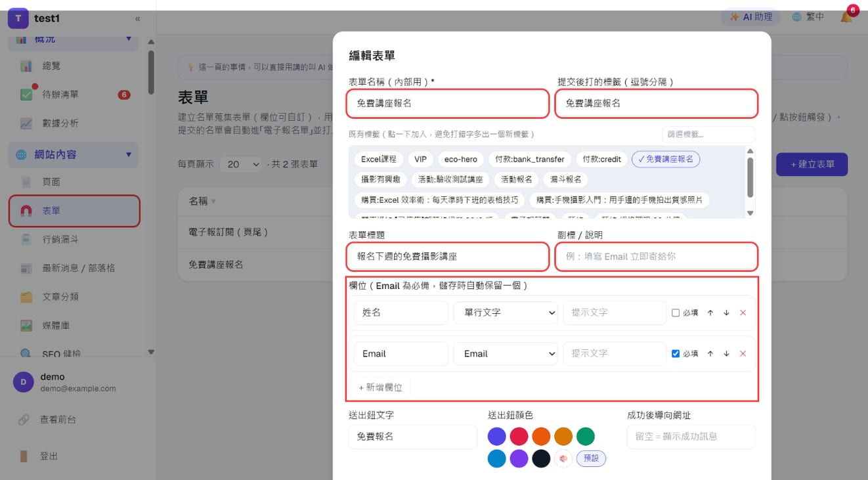Click the 查看前台 link icon
The image size is (868, 480).
pyautogui.click(x=24, y=419)
